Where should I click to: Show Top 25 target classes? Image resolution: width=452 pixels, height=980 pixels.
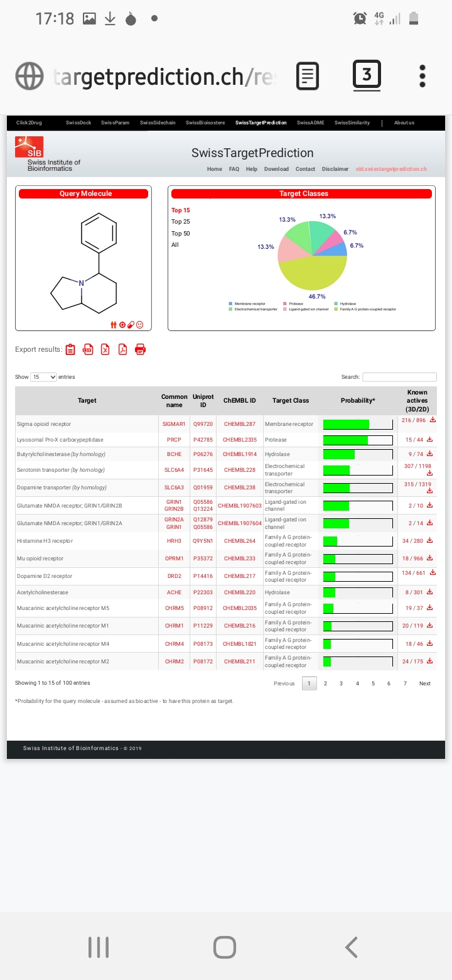click(x=181, y=222)
